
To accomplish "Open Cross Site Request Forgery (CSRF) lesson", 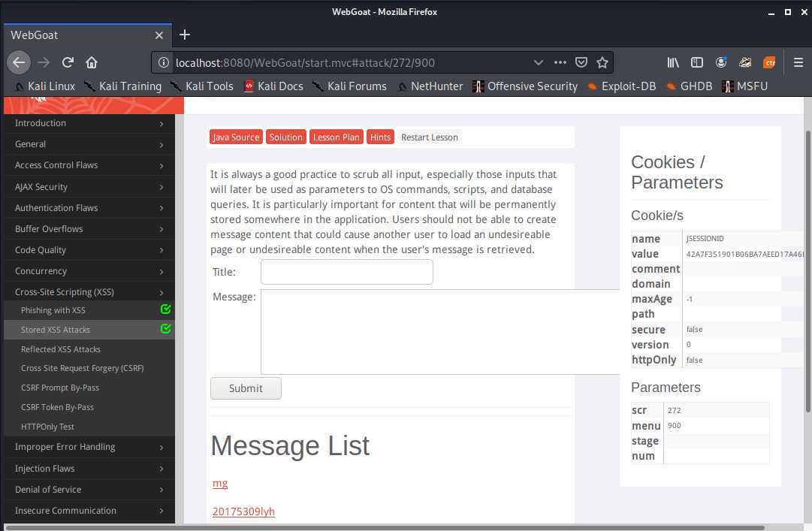I will [83, 369].
